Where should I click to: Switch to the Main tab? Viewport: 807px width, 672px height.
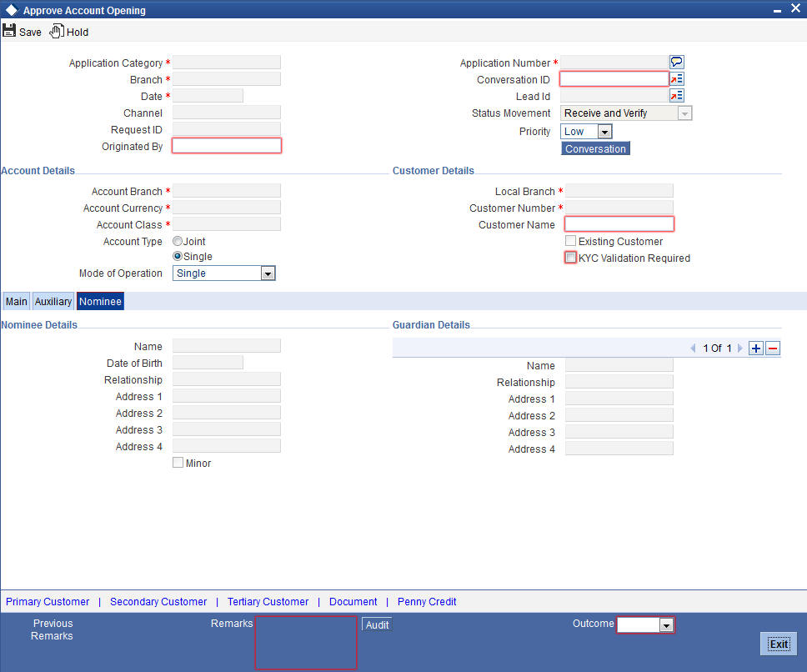tap(17, 302)
